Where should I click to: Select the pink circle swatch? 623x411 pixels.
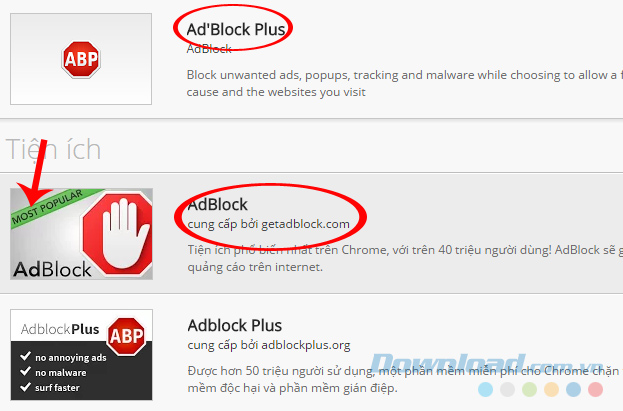(595, 390)
